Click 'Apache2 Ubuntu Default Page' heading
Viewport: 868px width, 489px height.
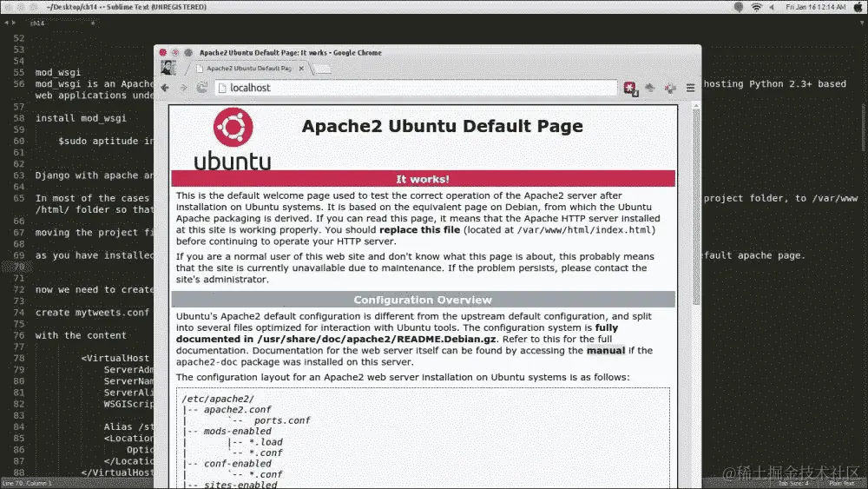(x=442, y=126)
